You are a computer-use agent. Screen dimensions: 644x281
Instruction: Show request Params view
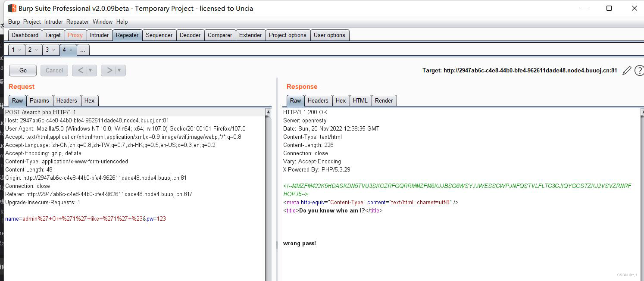coord(39,100)
